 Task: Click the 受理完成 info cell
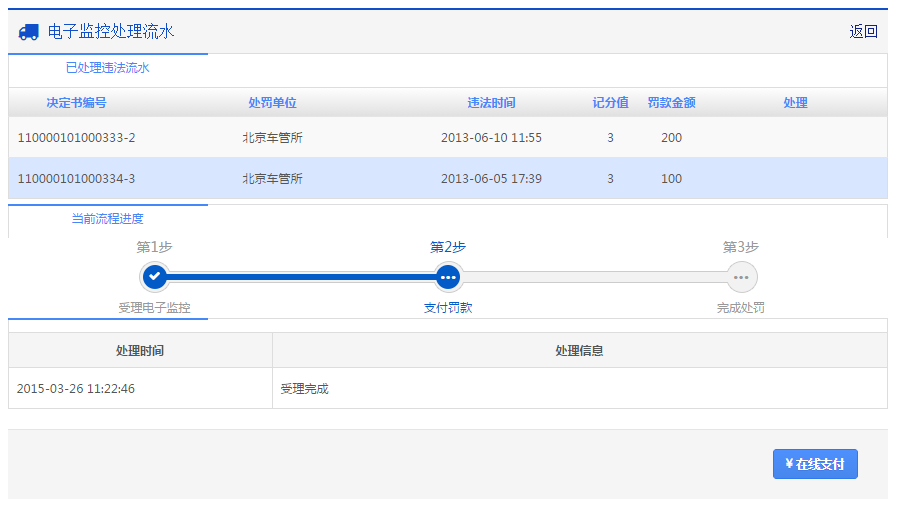(x=304, y=389)
